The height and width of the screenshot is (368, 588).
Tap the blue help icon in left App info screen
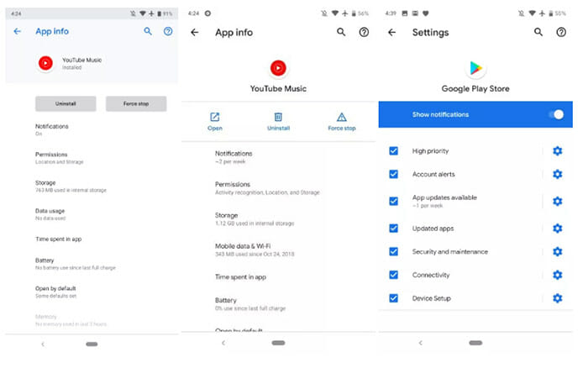coord(168,32)
